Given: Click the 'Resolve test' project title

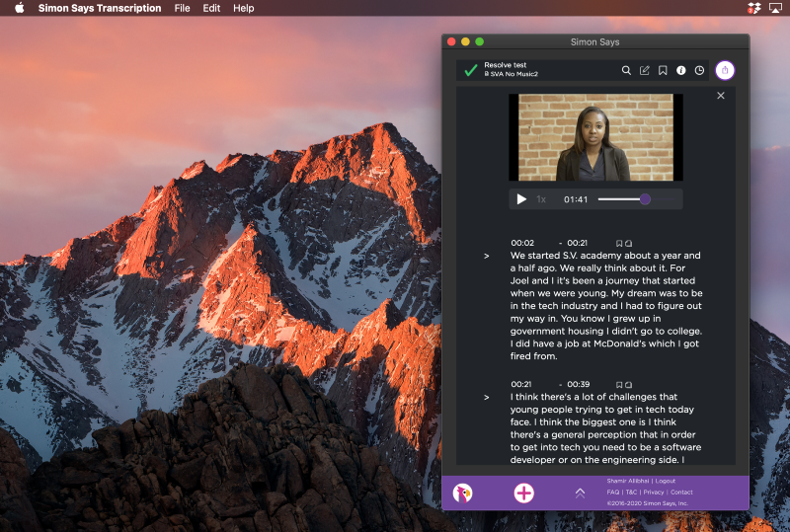Looking at the screenshot, I should [x=505, y=65].
